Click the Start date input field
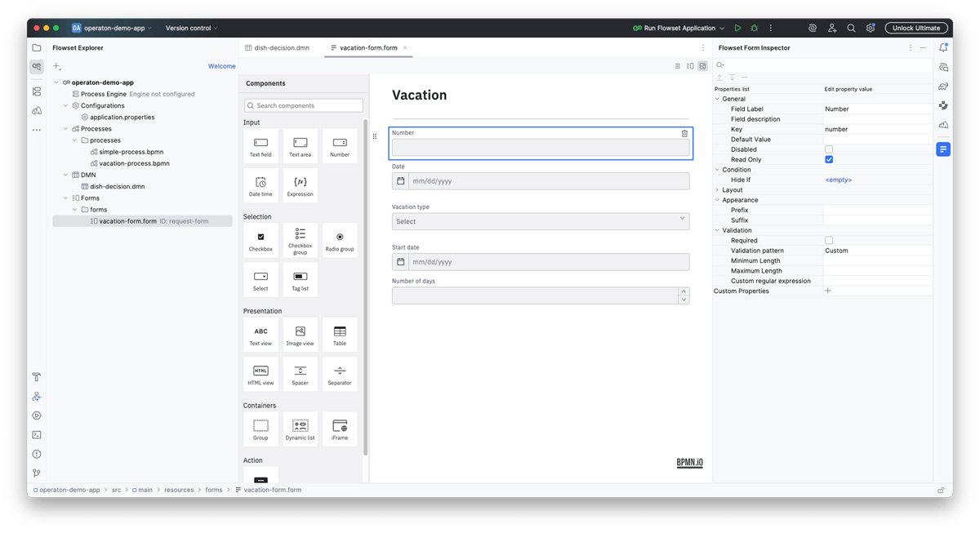 point(541,262)
